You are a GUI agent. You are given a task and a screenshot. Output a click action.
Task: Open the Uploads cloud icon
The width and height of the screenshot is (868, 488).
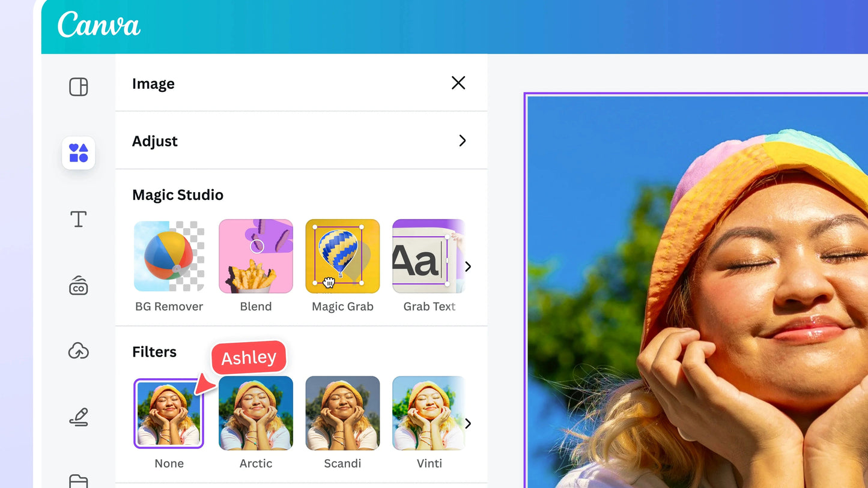[x=79, y=351]
